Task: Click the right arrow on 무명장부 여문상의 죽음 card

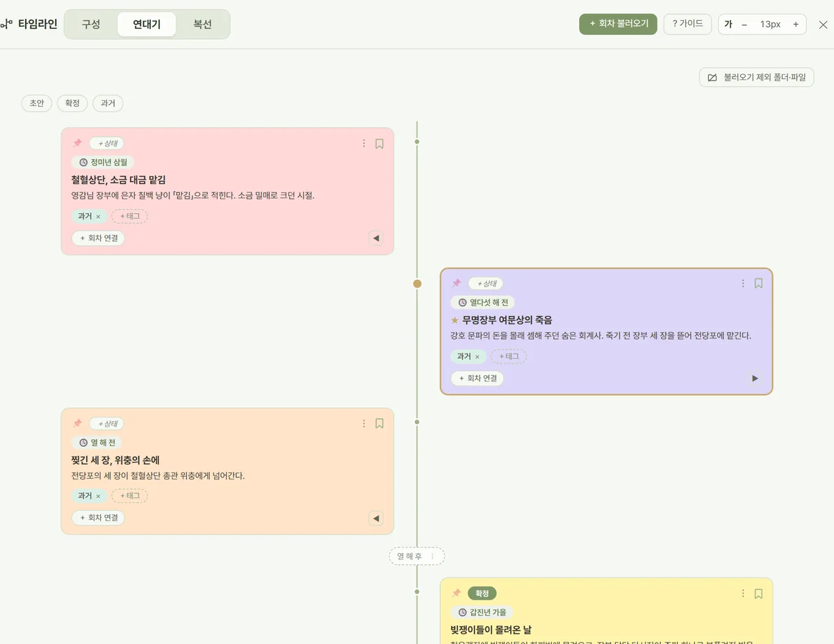Action: point(755,379)
